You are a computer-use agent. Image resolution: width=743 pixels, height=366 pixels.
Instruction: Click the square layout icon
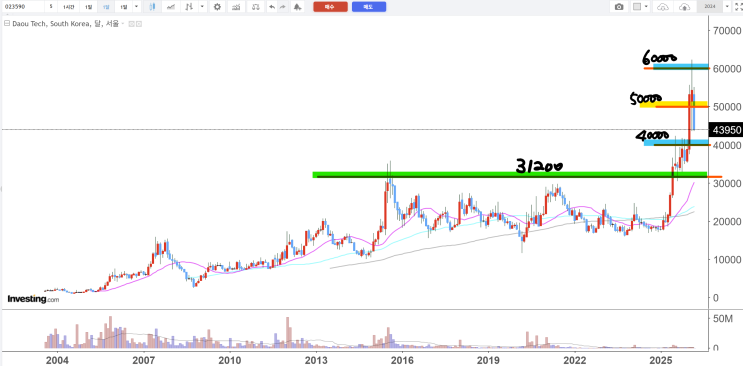point(637,7)
